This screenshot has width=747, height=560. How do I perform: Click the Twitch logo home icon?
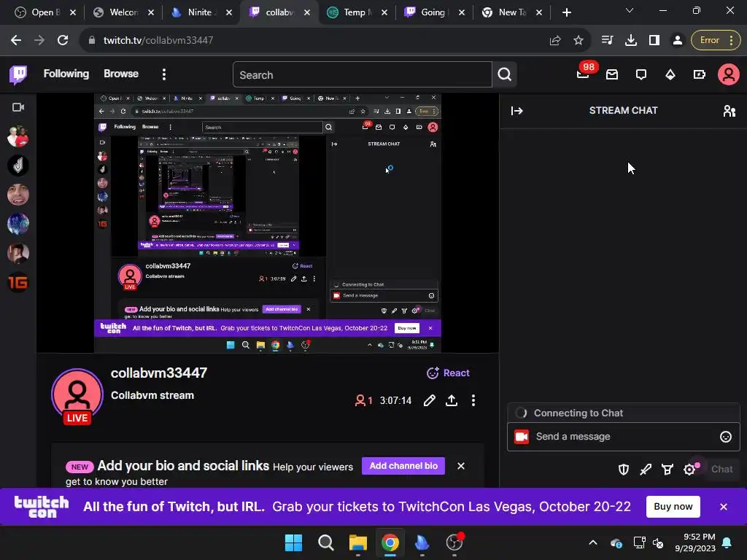coord(18,75)
